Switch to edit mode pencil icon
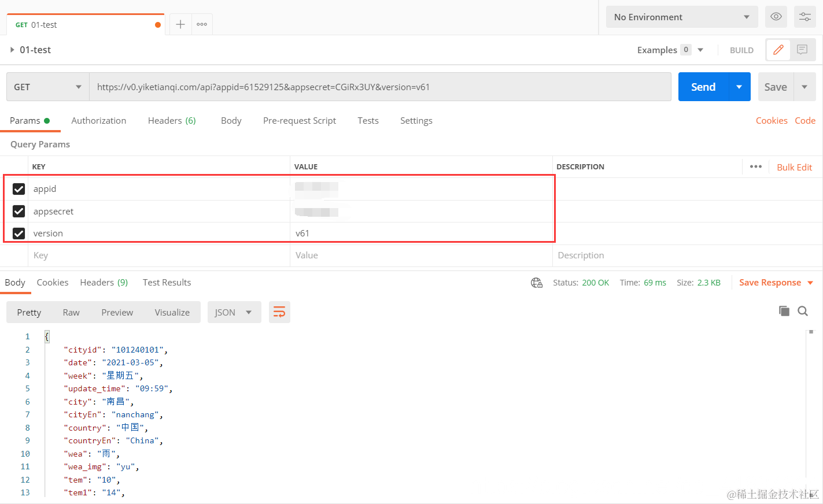 778,50
